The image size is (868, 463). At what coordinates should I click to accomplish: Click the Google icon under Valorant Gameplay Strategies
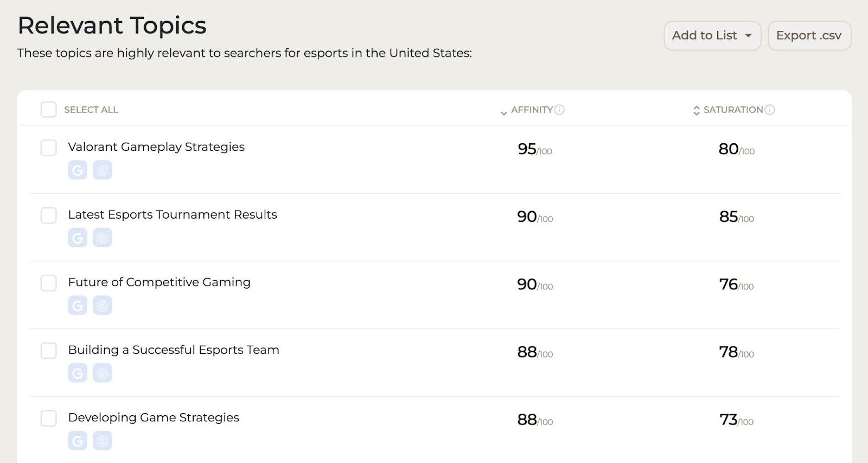pos(78,169)
